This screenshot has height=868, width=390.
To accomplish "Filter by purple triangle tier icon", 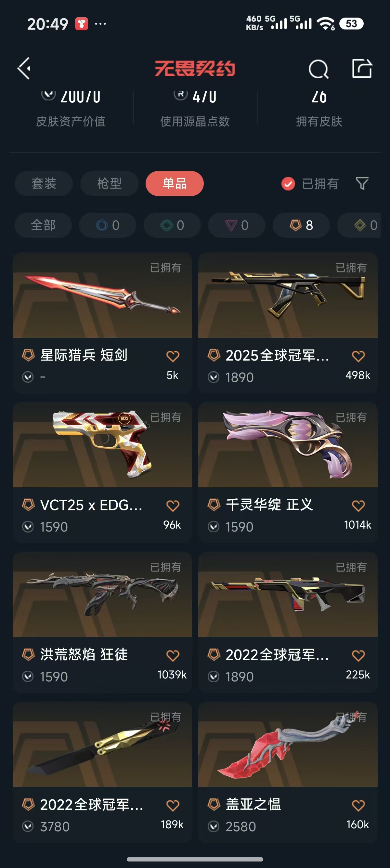I will (236, 225).
